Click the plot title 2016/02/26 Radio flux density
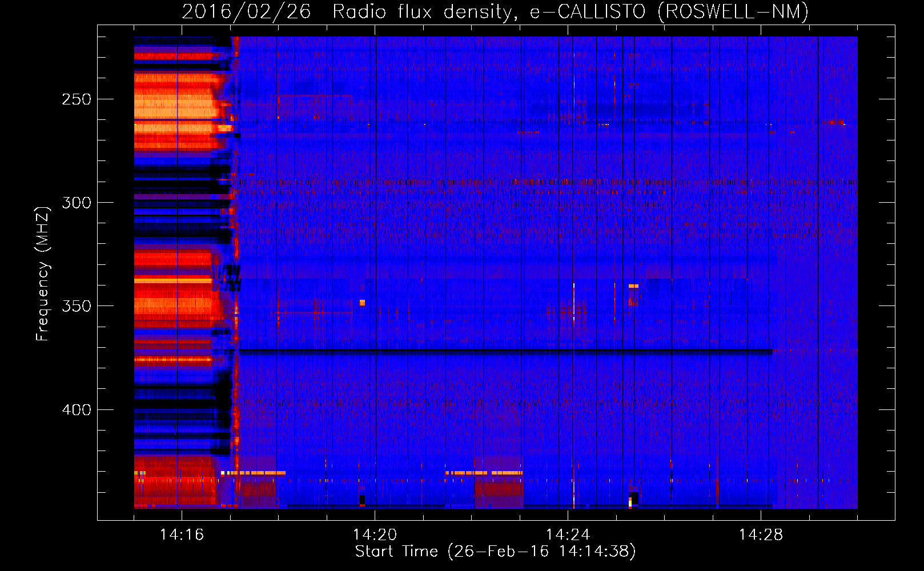The width and height of the screenshot is (924, 571). pos(495,11)
